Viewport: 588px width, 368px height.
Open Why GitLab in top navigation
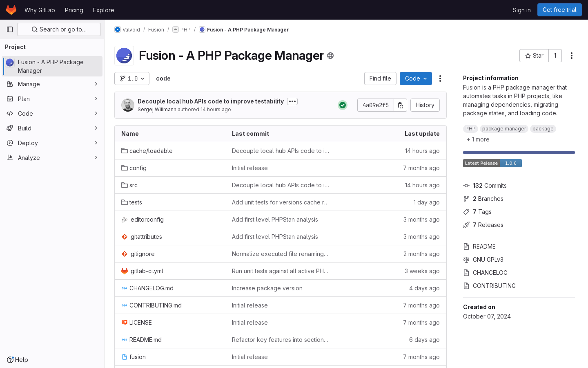tap(40, 10)
